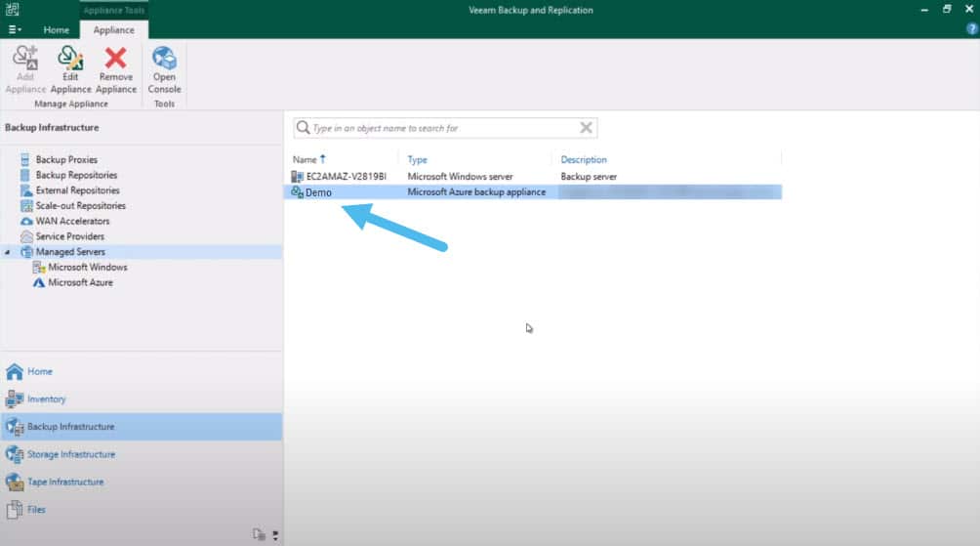This screenshot has height=546, width=980.
Task: Select Microsoft Azure under Managed Servers
Action: [x=81, y=282]
